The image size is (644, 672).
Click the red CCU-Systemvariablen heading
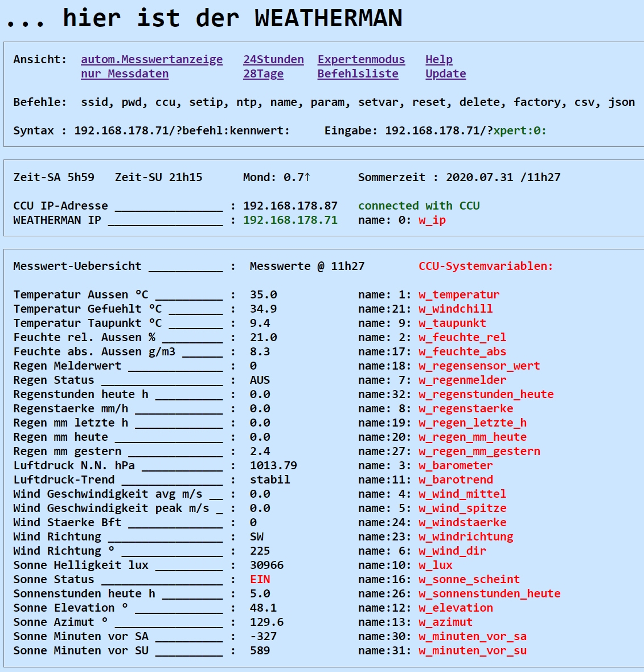click(x=486, y=266)
